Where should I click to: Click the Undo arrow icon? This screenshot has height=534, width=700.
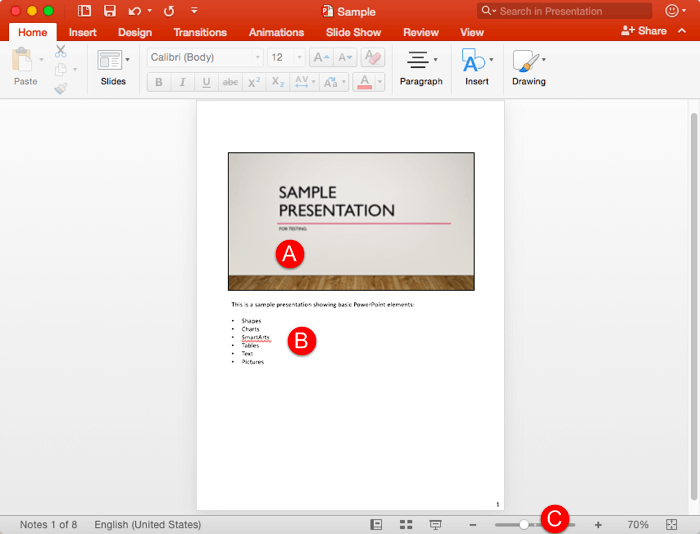click(134, 11)
